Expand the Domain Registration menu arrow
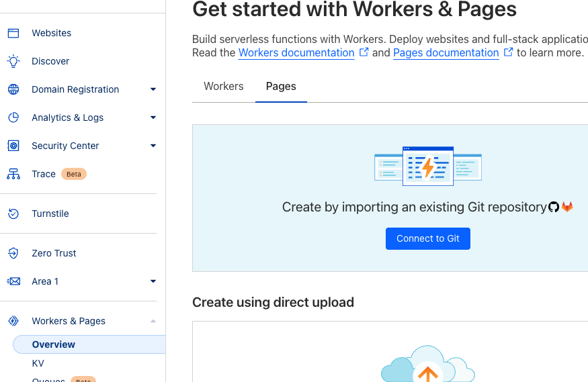 [x=153, y=89]
